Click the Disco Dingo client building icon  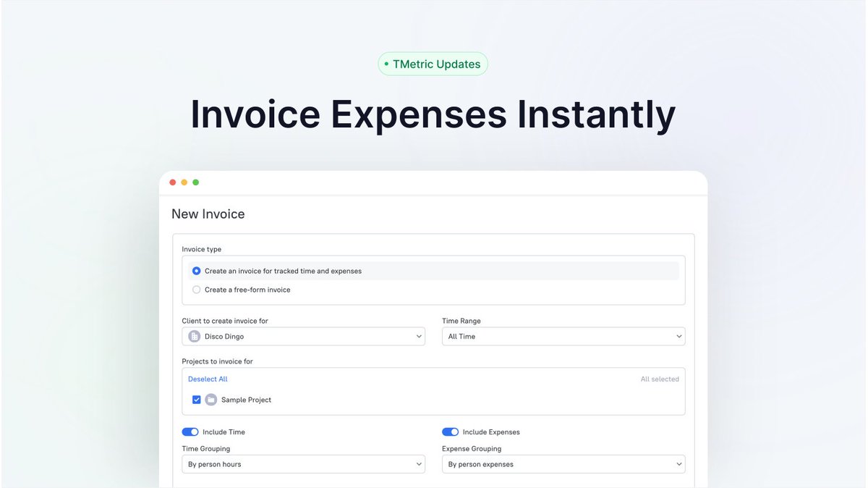click(x=194, y=337)
